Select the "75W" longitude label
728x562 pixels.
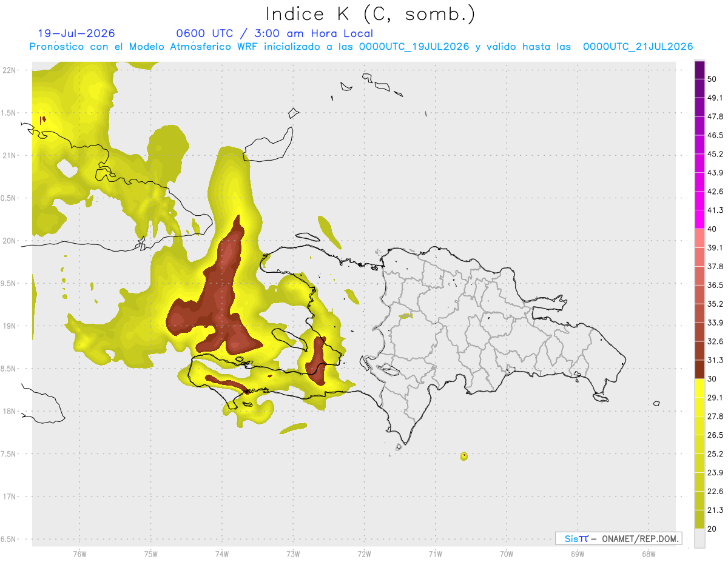point(150,554)
